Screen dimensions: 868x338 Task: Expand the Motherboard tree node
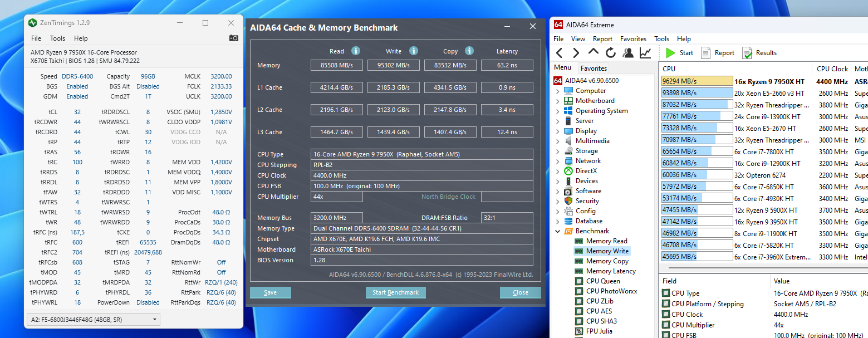[558, 101]
